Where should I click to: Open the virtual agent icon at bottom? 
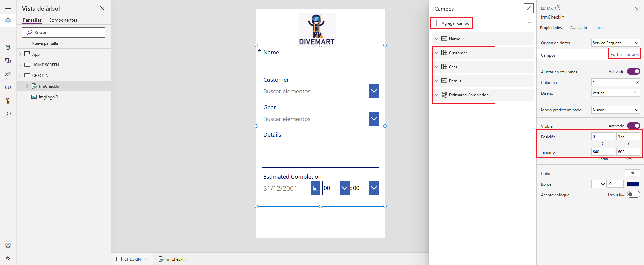point(8,259)
